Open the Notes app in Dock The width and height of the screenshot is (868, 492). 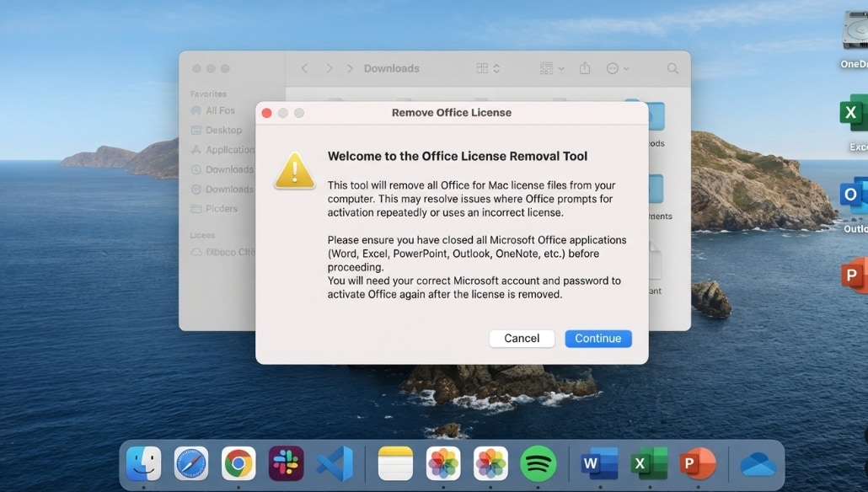pos(395,463)
